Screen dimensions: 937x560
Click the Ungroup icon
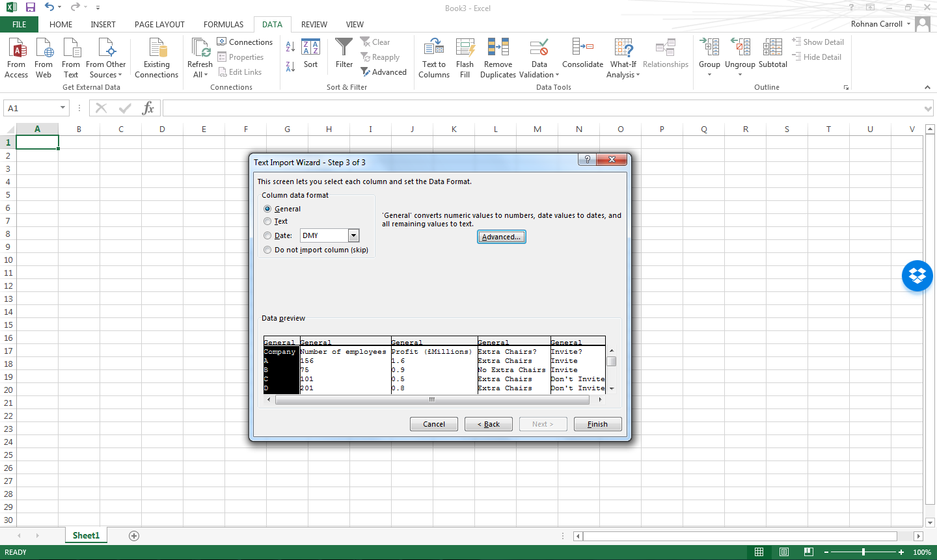click(740, 47)
